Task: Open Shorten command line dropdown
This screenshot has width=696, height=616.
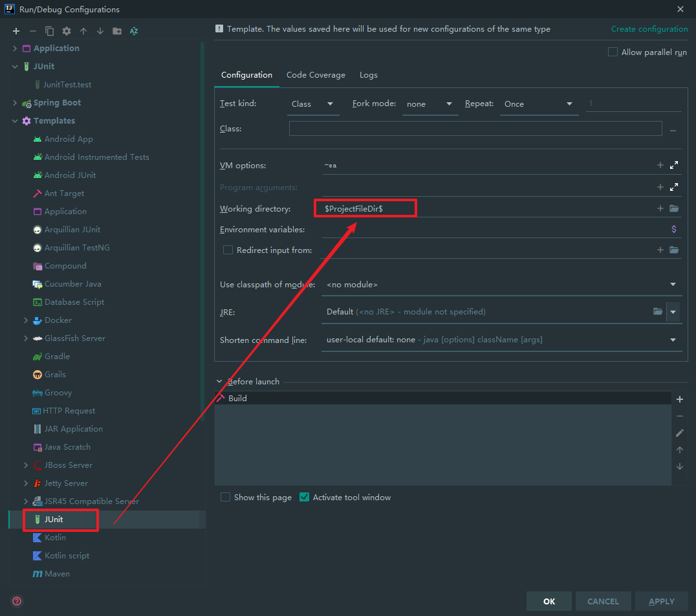Action: coord(501,340)
